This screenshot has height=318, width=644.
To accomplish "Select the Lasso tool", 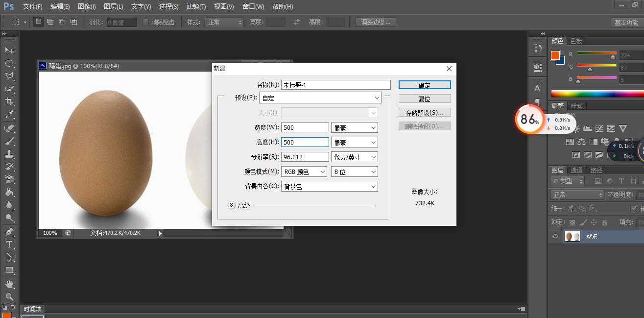I will (x=10, y=76).
